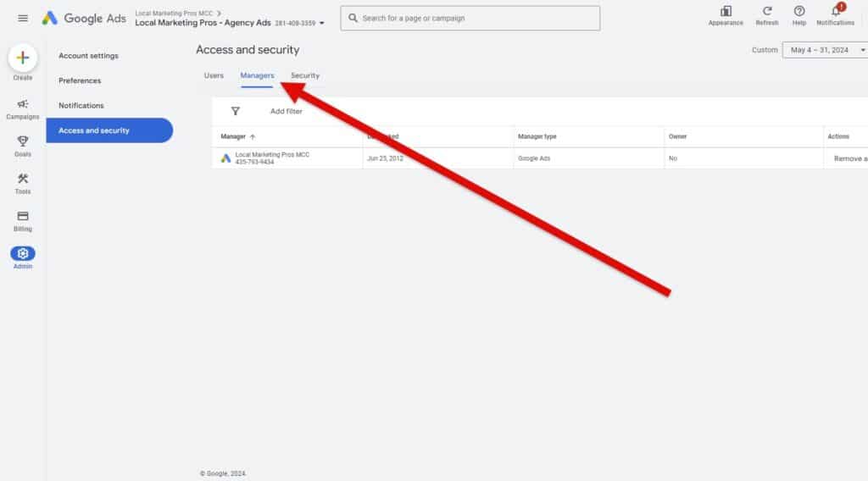Open the Tools section

[x=23, y=184]
